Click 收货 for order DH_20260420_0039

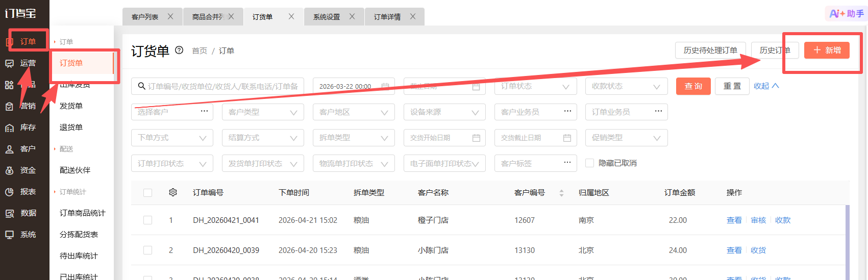pyautogui.click(x=758, y=250)
